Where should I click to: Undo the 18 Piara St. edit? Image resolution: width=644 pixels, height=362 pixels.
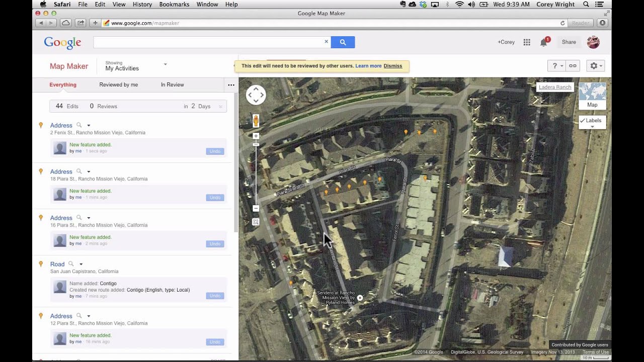click(x=215, y=198)
